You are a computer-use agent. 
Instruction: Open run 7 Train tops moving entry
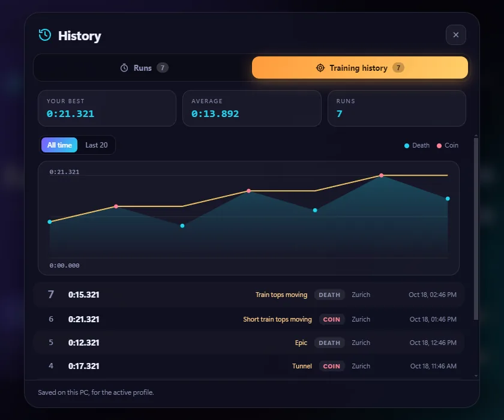pos(249,295)
